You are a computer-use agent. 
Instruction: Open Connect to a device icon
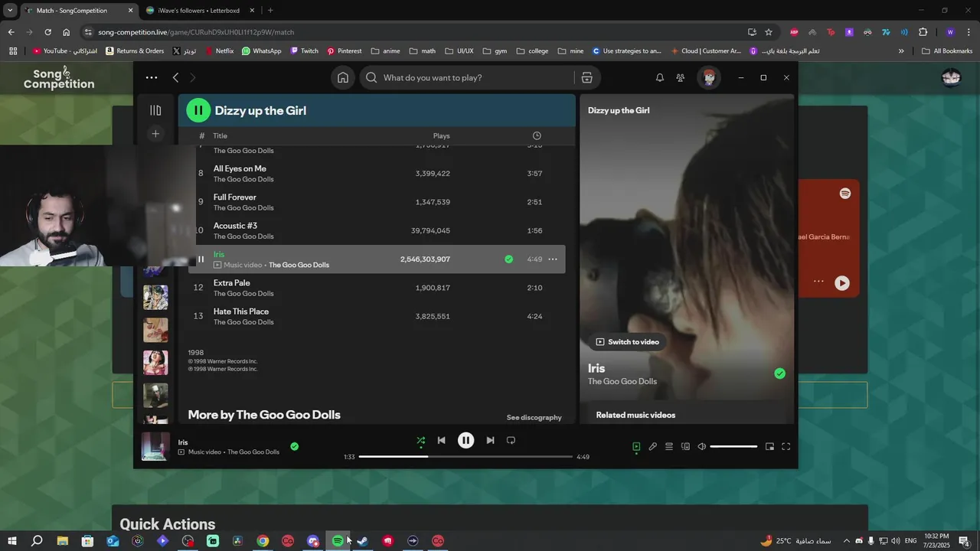685,446
